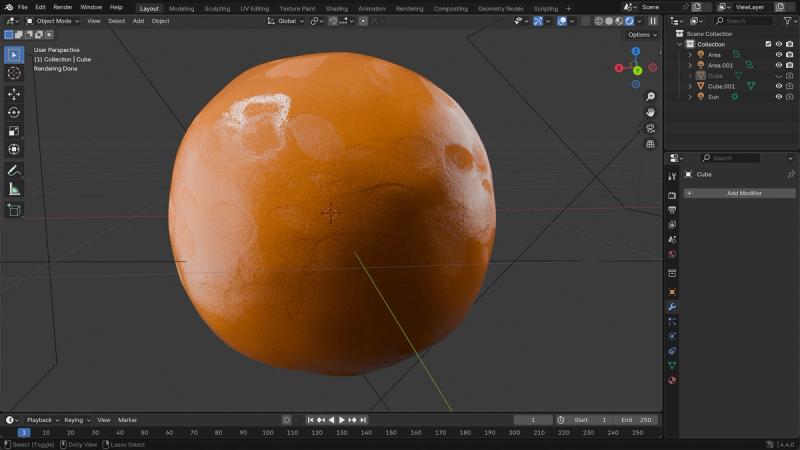The width and height of the screenshot is (800, 450).
Task: Select the Transform tool
Action: click(14, 149)
